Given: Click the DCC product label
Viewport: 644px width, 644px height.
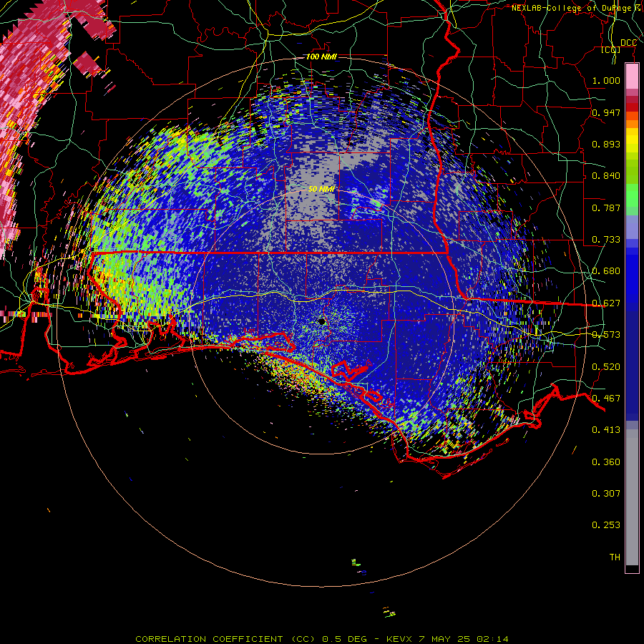Looking at the screenshot, I should tap(628, 43).
